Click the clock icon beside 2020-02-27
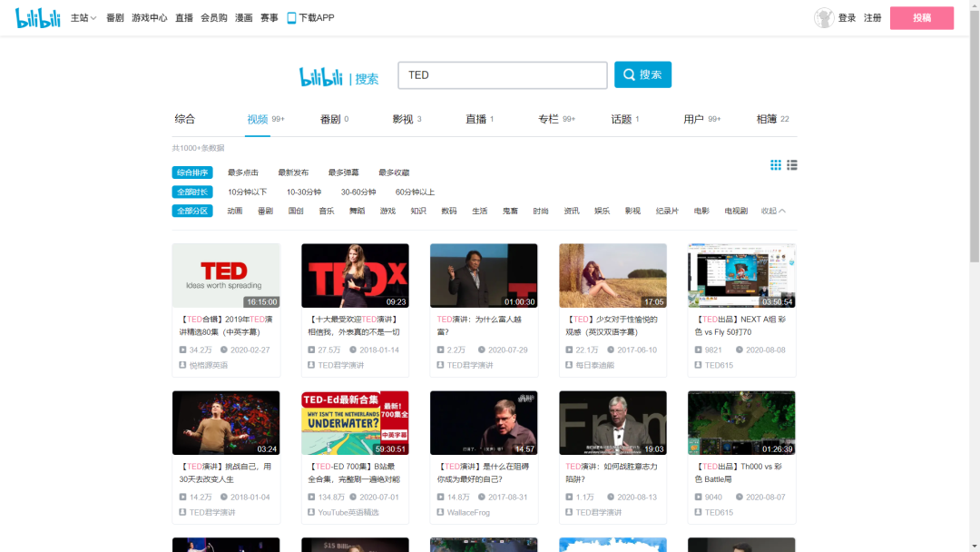The image size is (980, 552). click(x=224, y=350)
